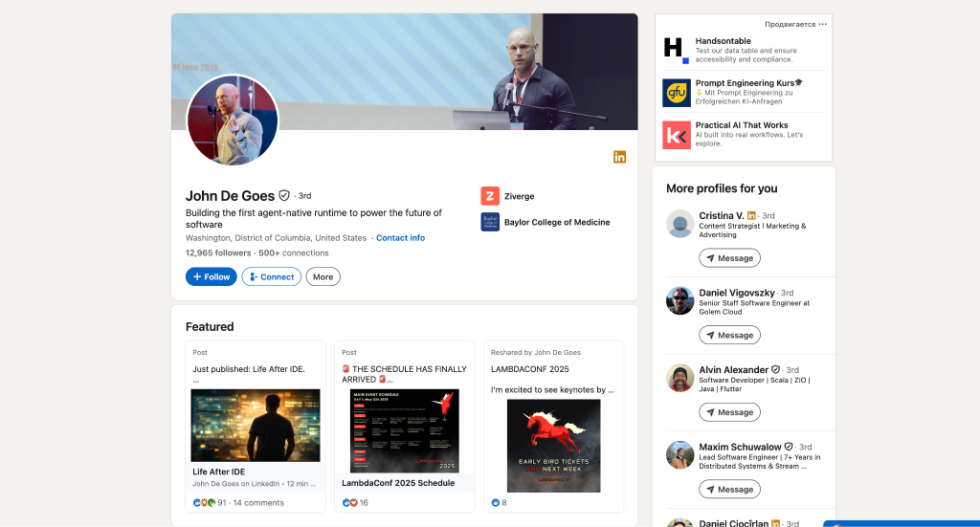The image size is (980, 527).
Task: Open the Life After IDE featured post
Action: 255,426
